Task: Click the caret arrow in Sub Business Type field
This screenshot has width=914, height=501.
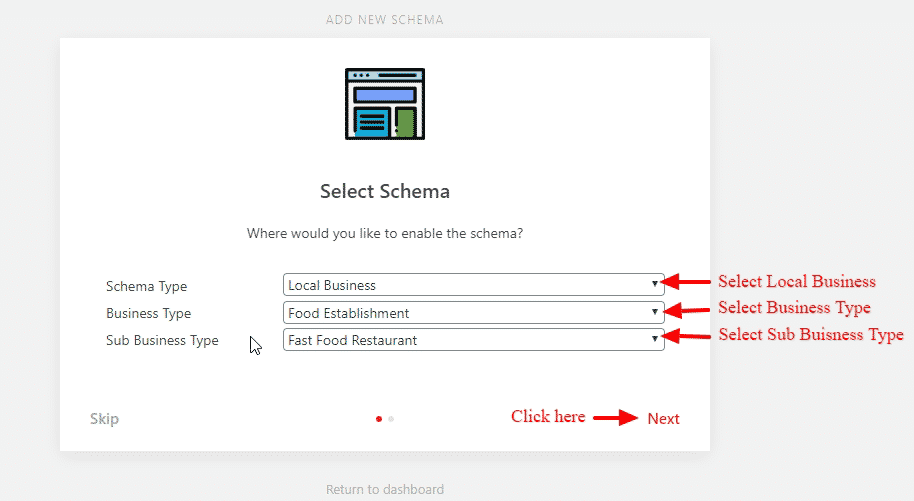Action: 655,339
